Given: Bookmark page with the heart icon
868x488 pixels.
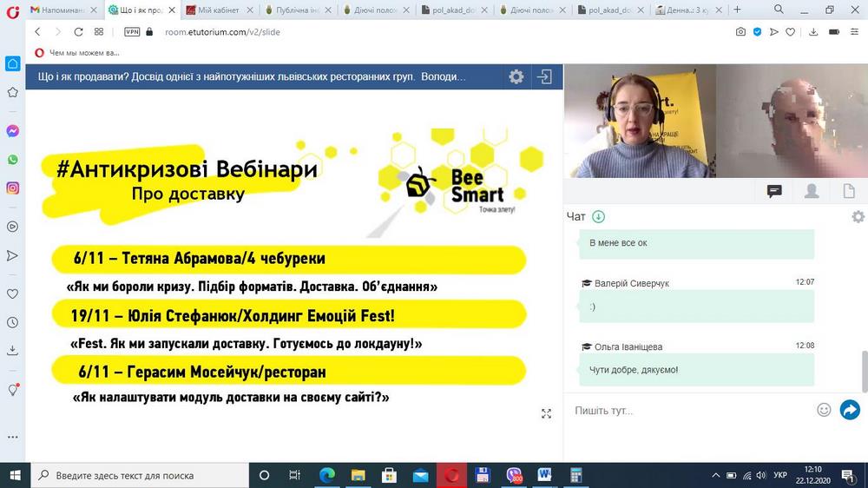Looking at the screenshot, I should tap(790, 32).
